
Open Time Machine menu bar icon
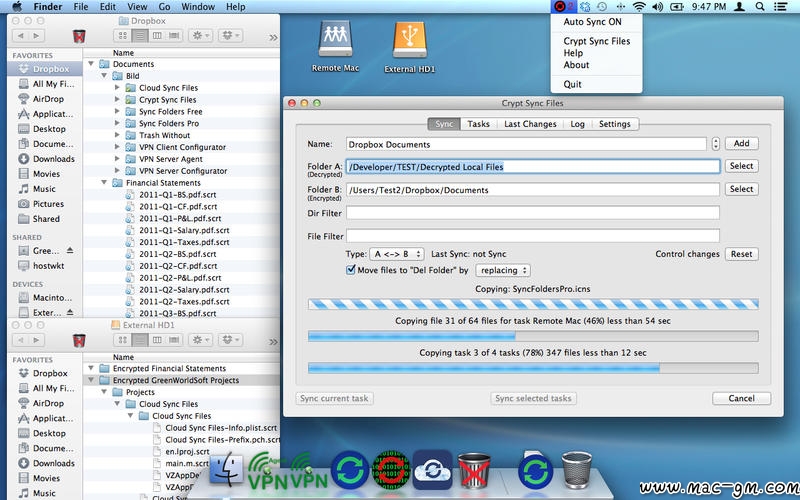pyautogui.click(x=602, y=7)
